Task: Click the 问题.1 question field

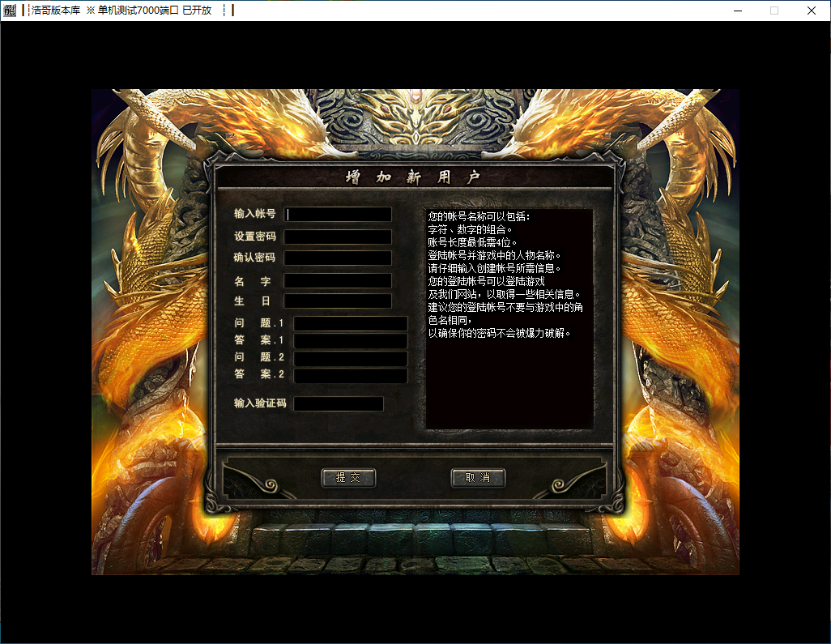Action: pyautogui.click(x=351, y=323)
